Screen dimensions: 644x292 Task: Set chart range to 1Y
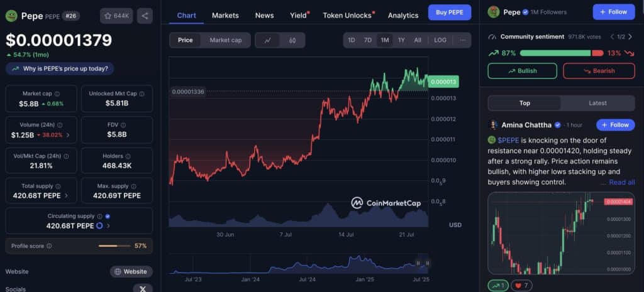401,40
